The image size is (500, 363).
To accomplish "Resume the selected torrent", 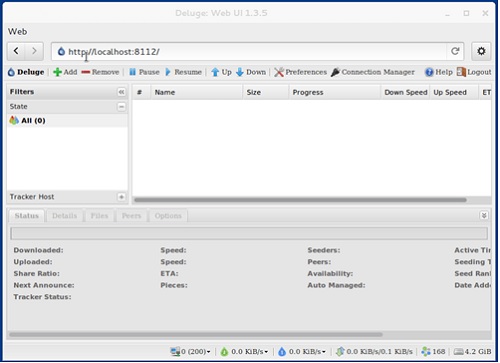I will 183,72.
